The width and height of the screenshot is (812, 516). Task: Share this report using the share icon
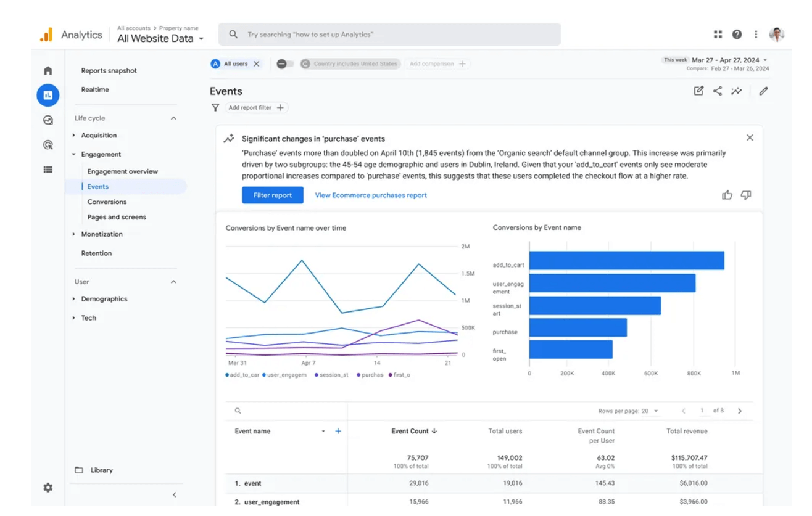click(718, 91)
